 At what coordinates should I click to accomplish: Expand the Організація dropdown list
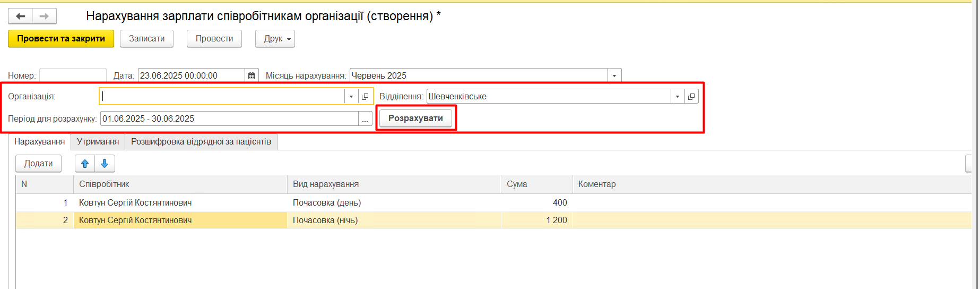pos(351,97)
